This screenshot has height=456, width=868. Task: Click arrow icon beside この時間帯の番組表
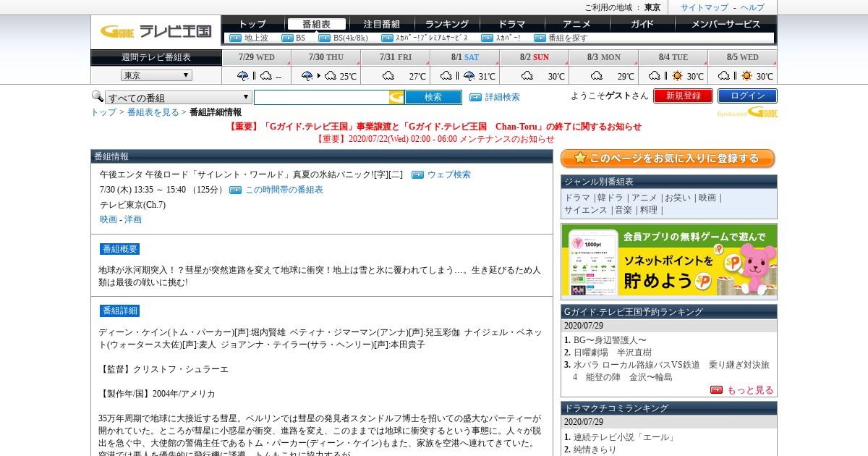click(235, 190)
